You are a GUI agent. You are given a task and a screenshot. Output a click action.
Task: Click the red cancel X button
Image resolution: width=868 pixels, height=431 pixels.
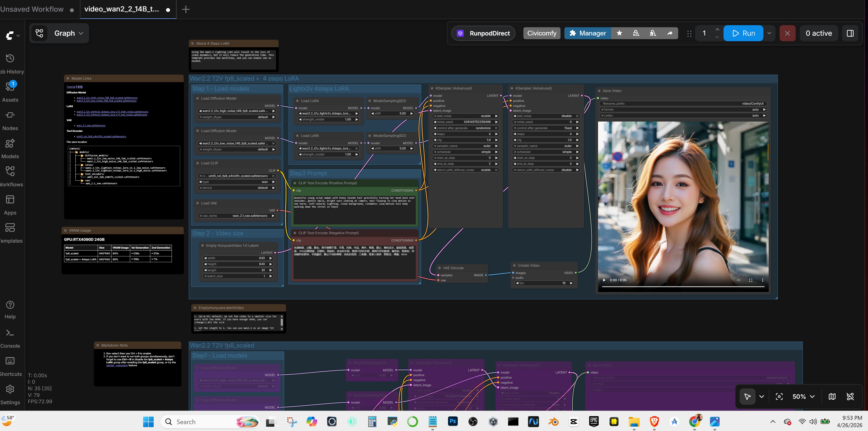click(x=787, y=33)
